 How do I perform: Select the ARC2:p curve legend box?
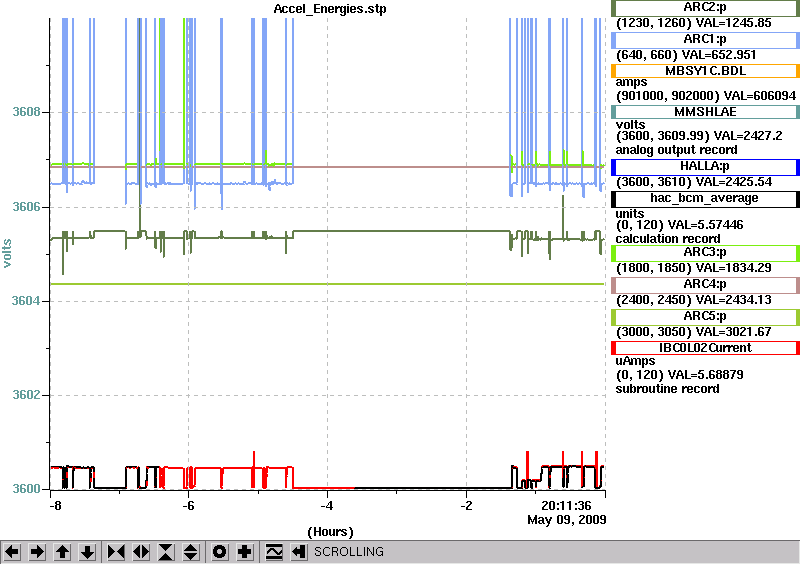(705, 8)
